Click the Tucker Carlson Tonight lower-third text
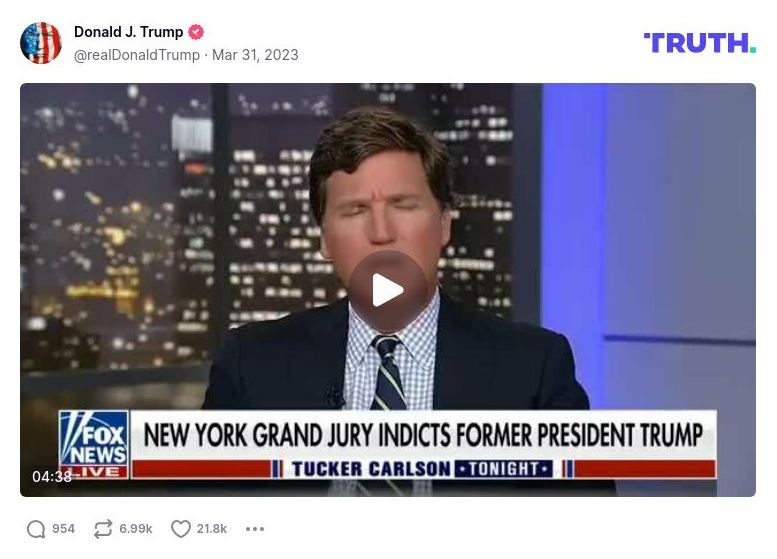777x559 pixels. 422,469
